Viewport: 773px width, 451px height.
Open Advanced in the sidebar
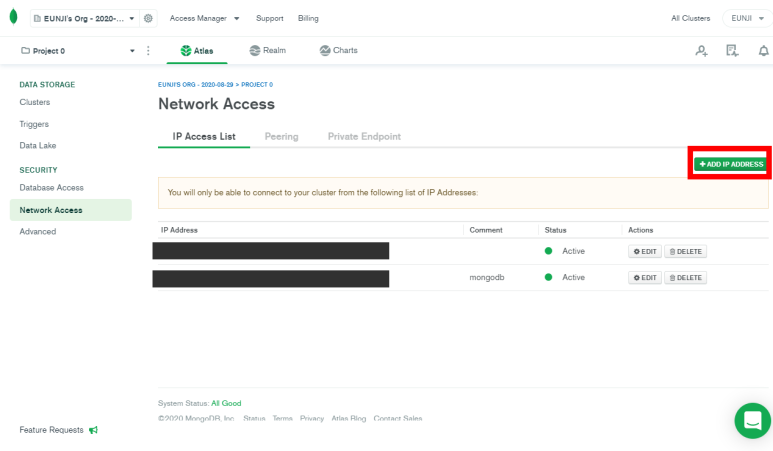pyautogui.click(x=38, y=232)
